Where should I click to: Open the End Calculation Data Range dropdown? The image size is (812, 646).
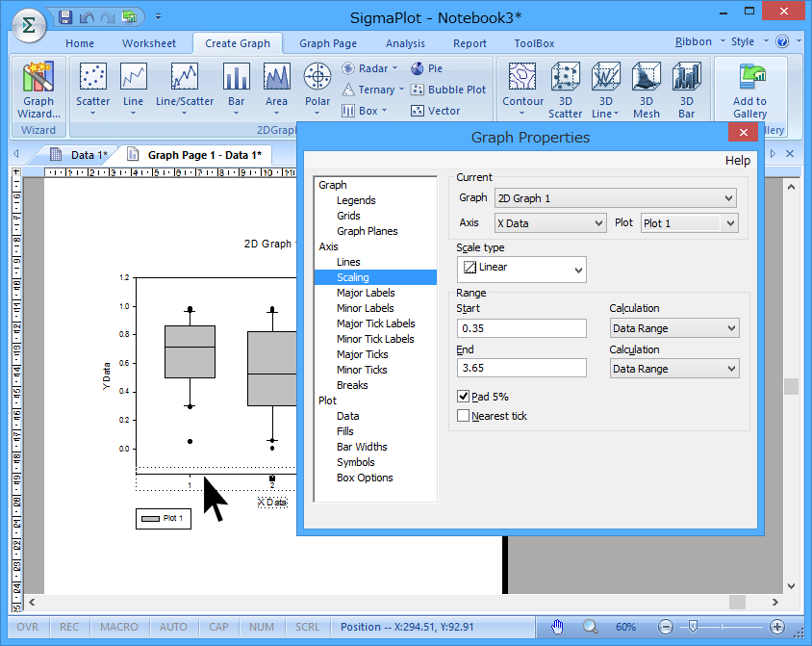click(674, 369)
